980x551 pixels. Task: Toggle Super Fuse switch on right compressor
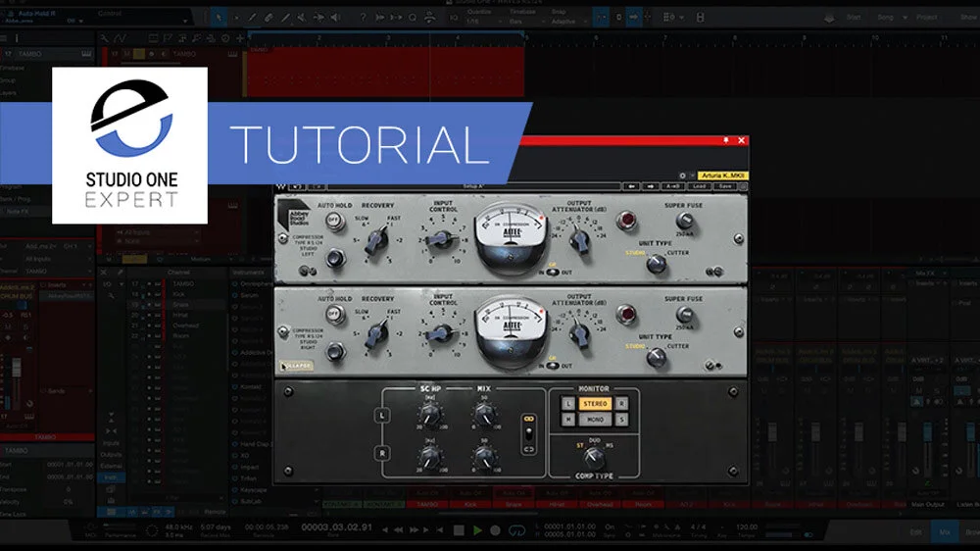[x=684, y=314]
